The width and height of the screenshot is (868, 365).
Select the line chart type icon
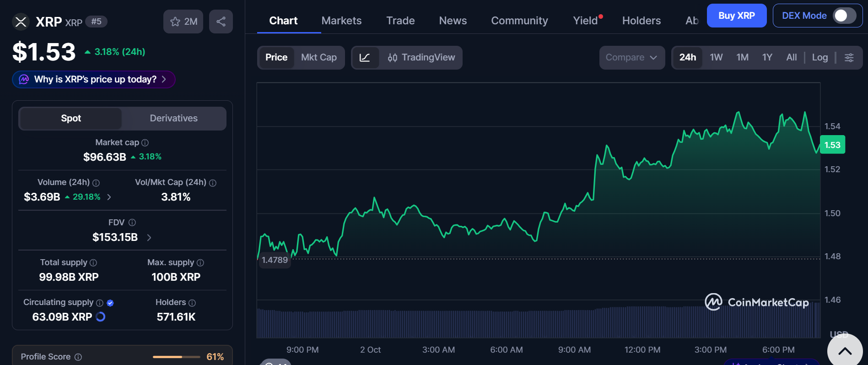point(365,58)
